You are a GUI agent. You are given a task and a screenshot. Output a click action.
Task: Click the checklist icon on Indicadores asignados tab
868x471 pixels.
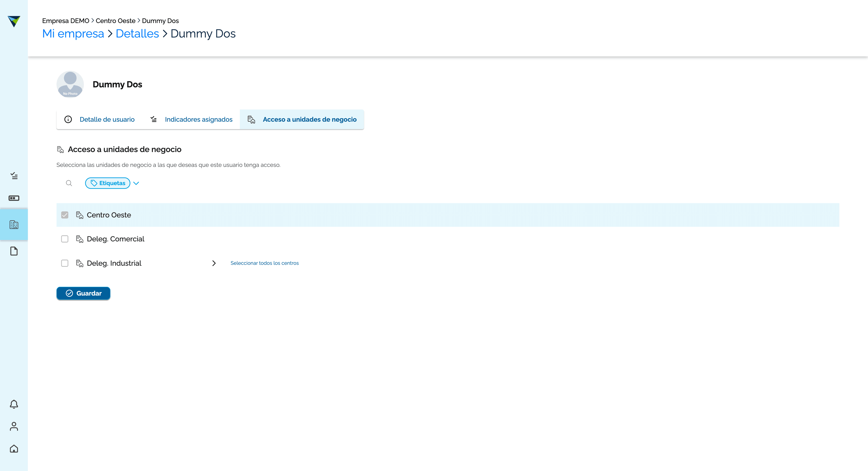154,119
